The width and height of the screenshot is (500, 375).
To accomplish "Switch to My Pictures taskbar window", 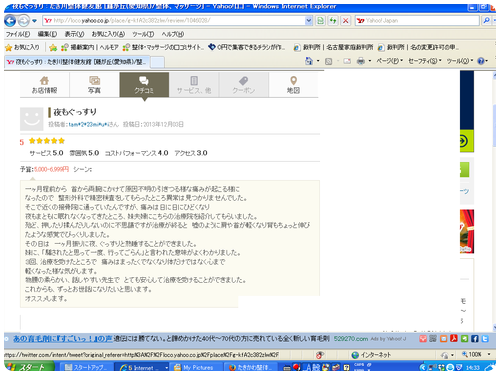I will (197, 367).
